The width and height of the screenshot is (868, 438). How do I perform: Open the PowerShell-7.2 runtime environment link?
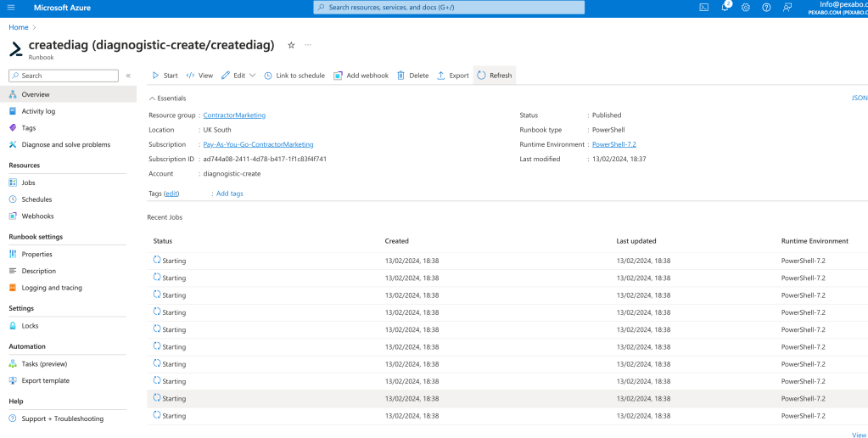click(x=614, y=144)
